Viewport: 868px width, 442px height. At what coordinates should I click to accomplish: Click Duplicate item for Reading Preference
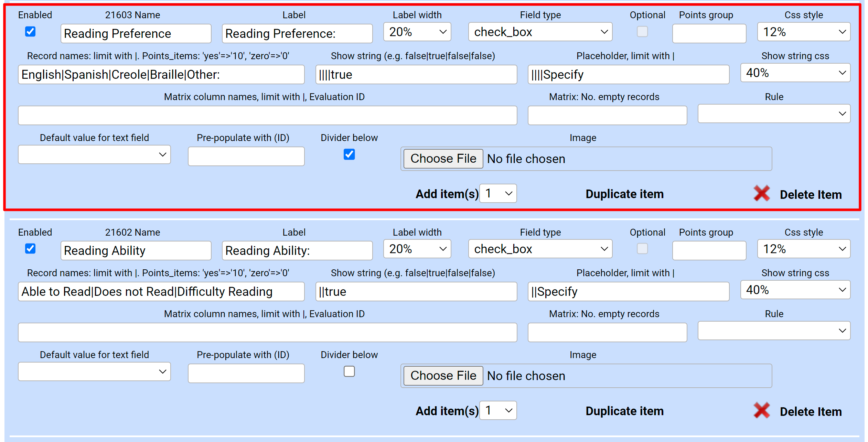624,194
